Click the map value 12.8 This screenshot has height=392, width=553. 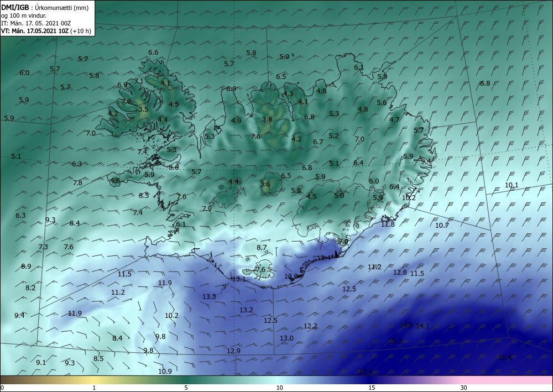pos(400,272)
